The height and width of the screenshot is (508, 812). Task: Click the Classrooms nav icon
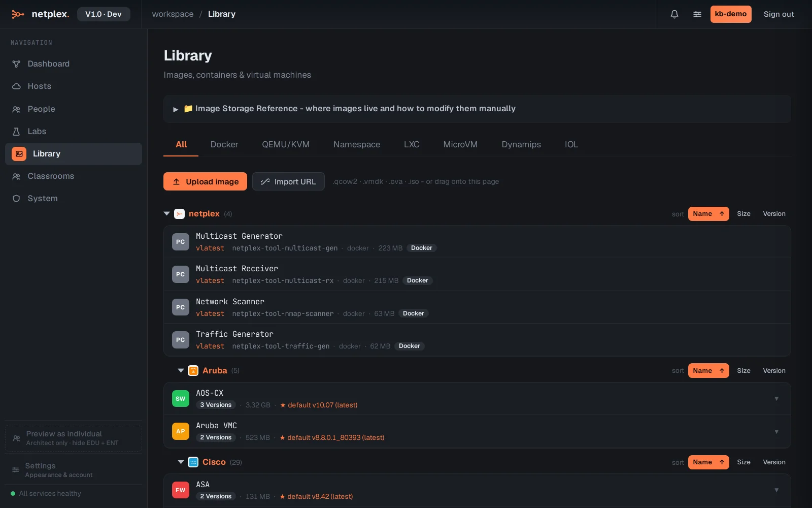click(x=16, y=176)
